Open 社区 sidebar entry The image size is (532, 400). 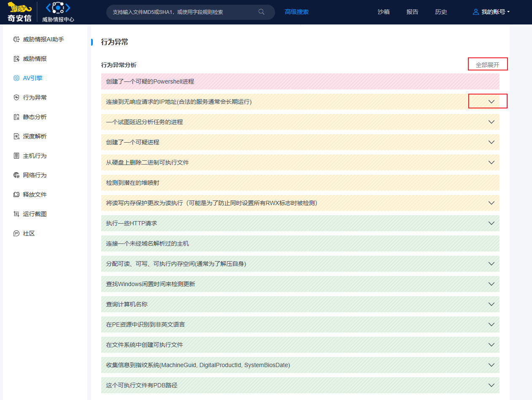(x=29, y=233)
